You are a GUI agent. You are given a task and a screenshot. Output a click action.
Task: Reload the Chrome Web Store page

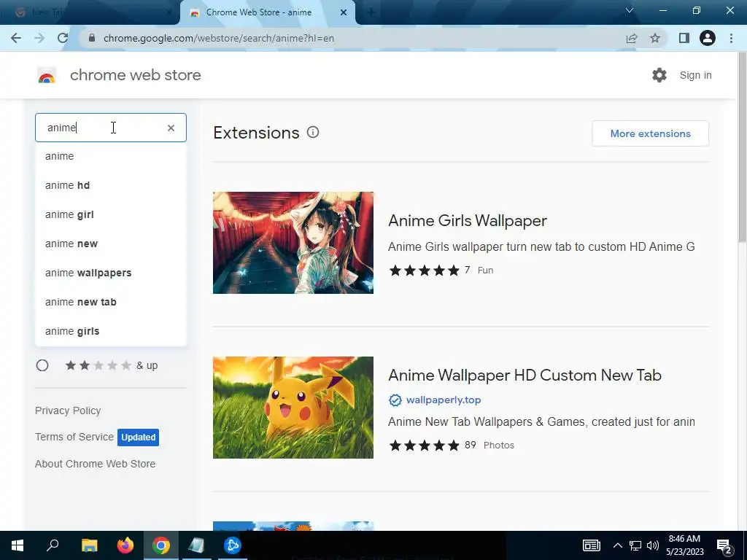pos(63,38)
